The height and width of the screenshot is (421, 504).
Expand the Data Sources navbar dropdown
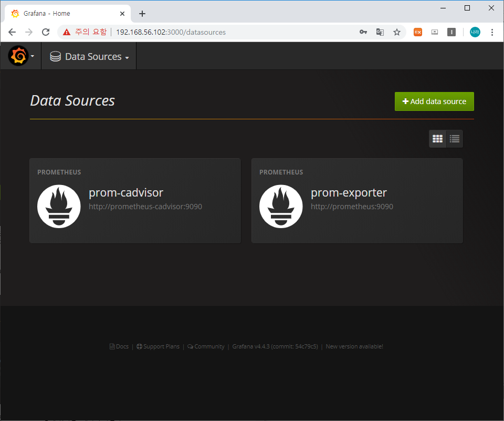tap(89, 56)
